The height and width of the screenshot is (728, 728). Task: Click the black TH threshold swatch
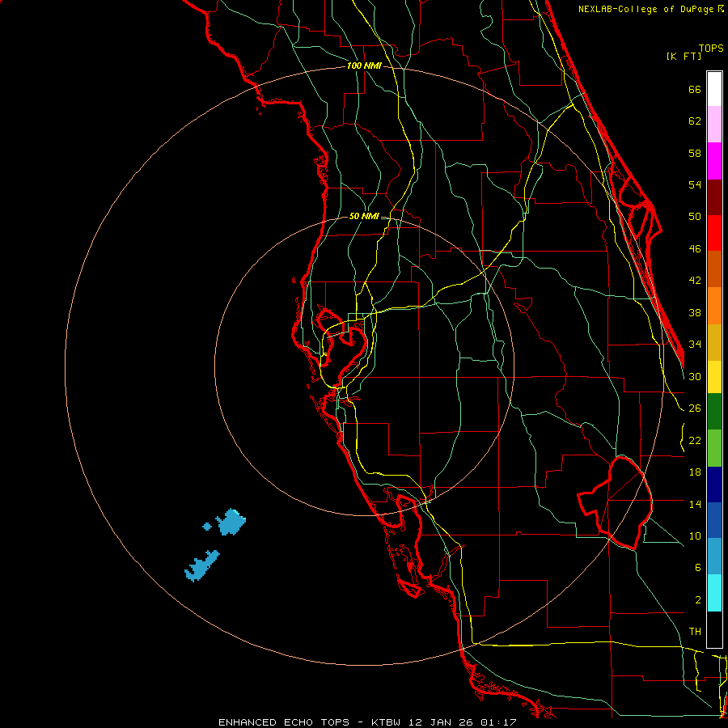[x=714, y=629]
